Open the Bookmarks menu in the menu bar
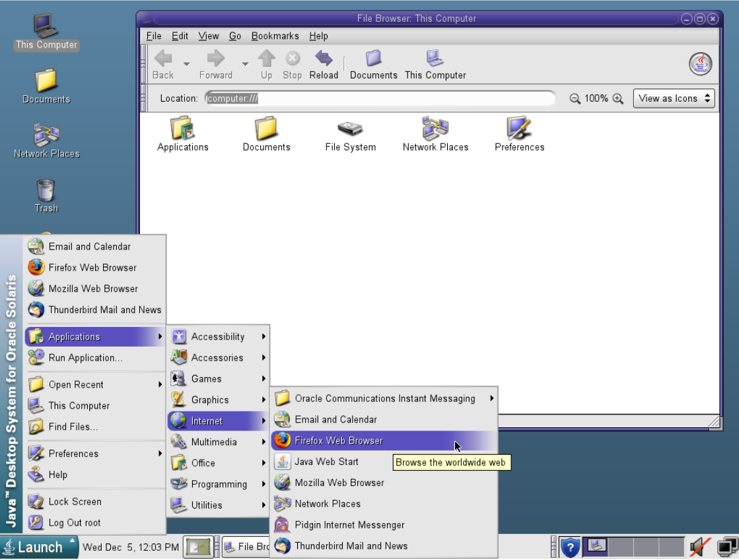This screenshot has width=739, height=560. 275,36
